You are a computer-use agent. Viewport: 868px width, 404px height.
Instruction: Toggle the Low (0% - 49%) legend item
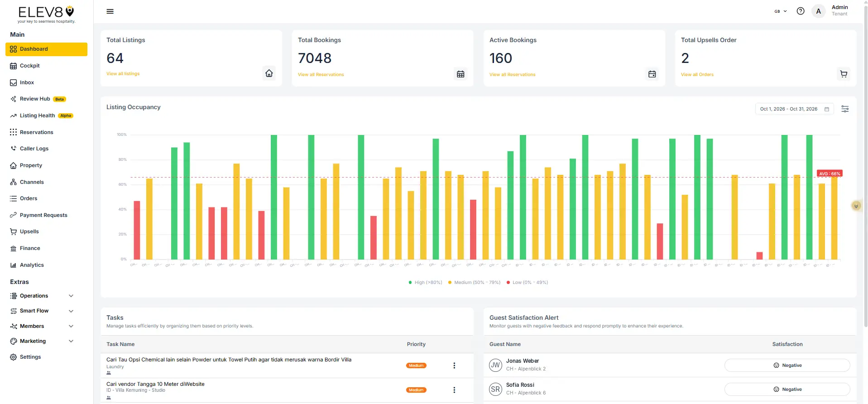tap(527, 283)
